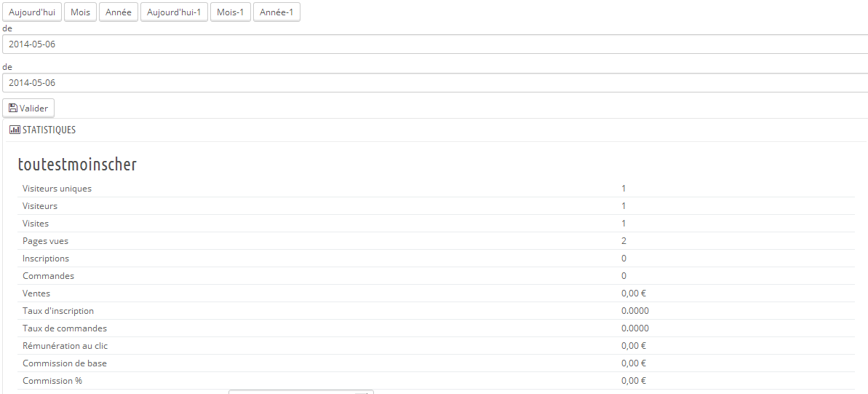This screenshot has height=394, width=868.
Task: Select the Visiteurs row label
Action: tap(40, 206)
